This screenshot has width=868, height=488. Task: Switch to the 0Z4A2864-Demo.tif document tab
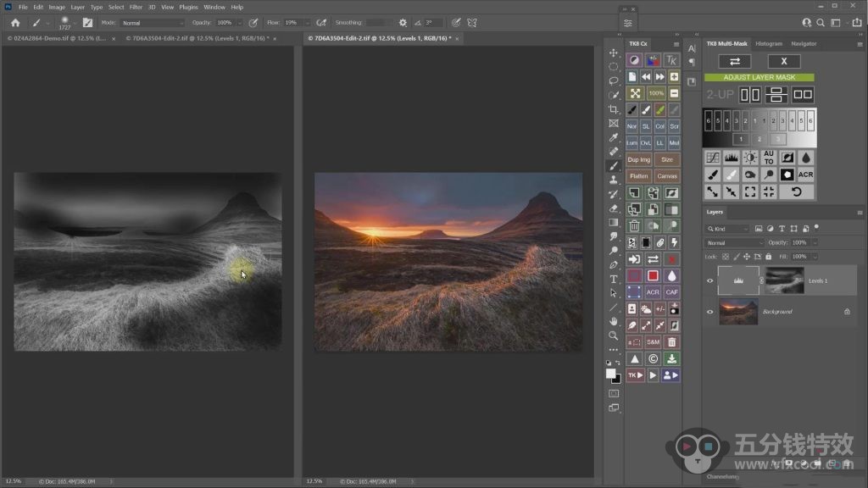click(57, 38)
